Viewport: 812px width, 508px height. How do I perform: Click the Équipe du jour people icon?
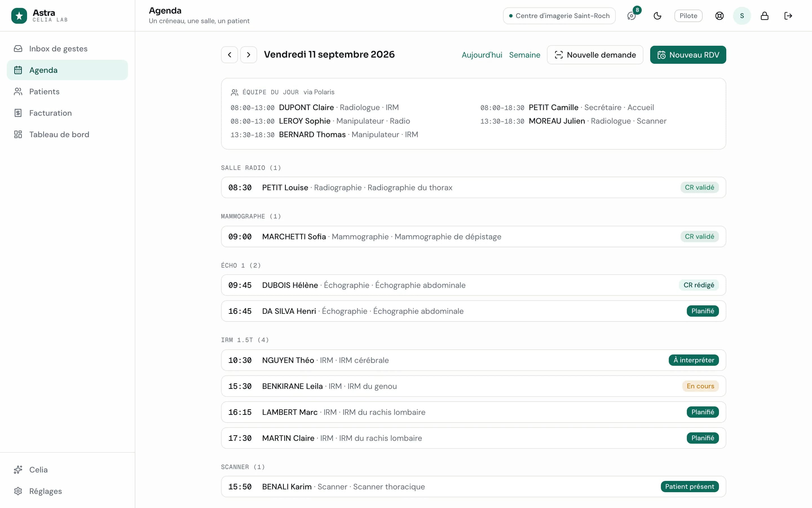coord(235,92)
